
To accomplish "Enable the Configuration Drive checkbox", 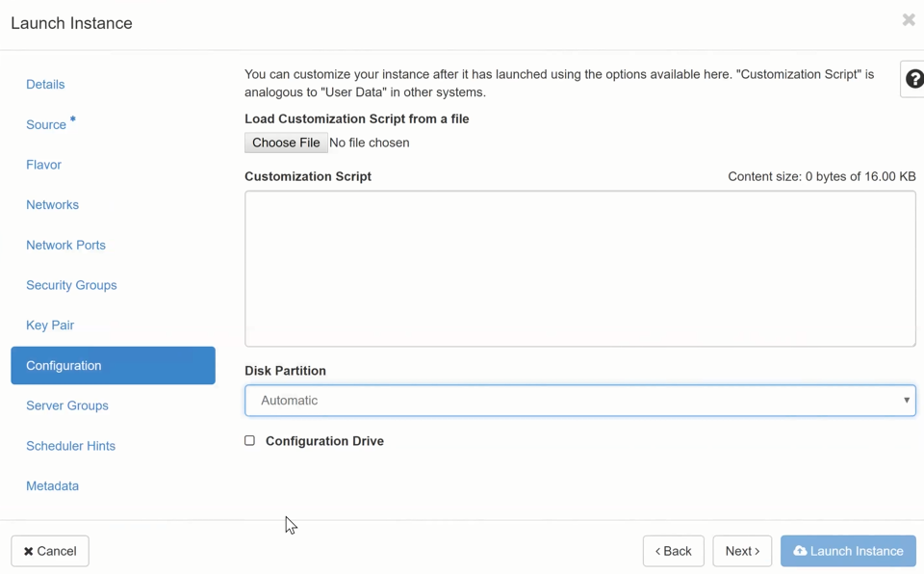I will pos(250,441).
